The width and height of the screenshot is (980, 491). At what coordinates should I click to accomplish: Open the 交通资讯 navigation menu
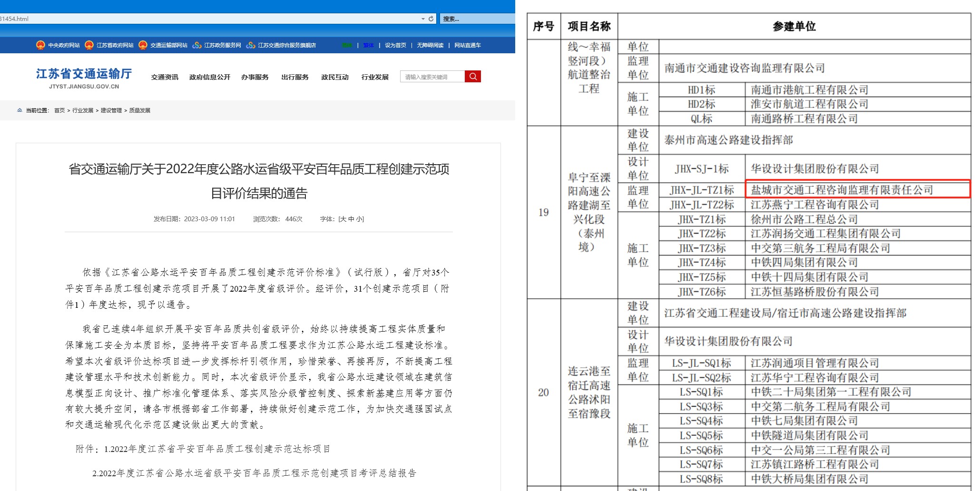pos(165,77)
